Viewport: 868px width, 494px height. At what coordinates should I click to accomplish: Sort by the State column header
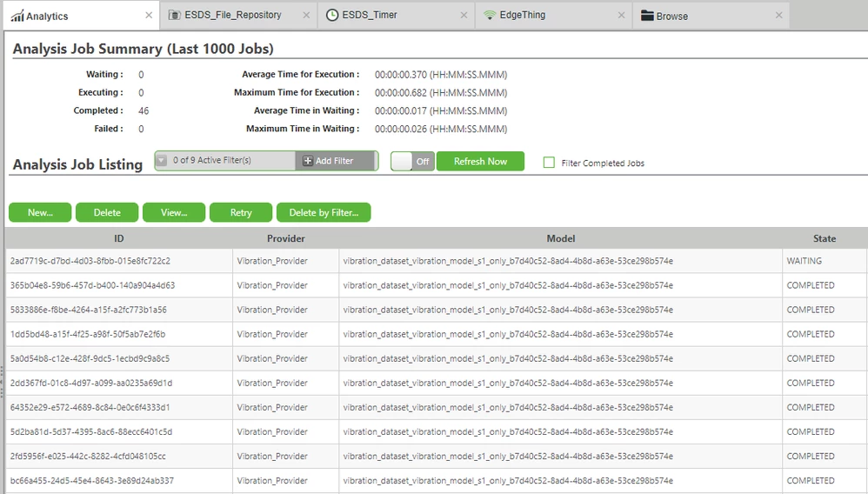coord(825,238)
